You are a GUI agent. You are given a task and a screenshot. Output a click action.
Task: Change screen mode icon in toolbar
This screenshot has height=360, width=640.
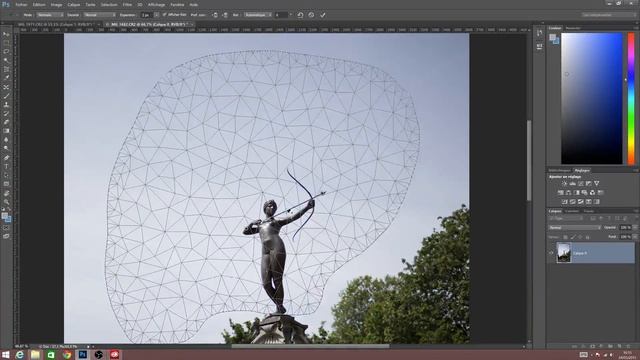click(6, 236)
